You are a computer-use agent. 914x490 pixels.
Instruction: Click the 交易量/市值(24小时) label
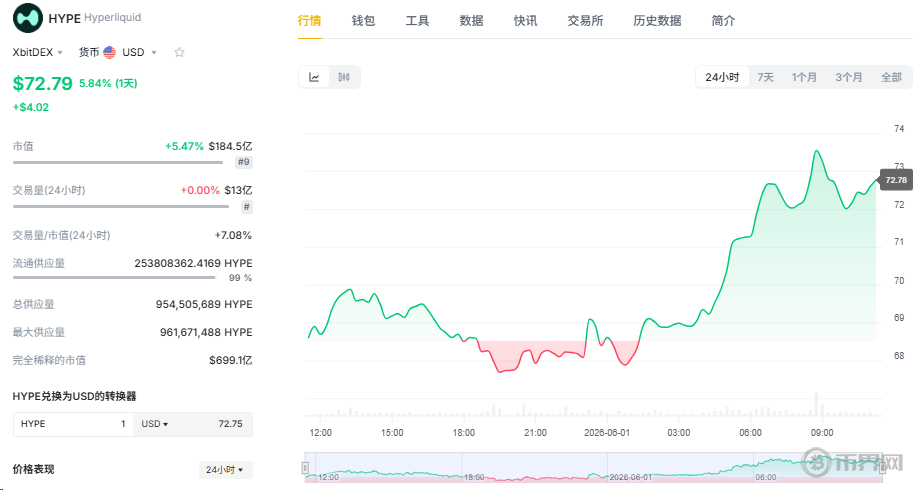pyautogui.click(x=61, y=235)
